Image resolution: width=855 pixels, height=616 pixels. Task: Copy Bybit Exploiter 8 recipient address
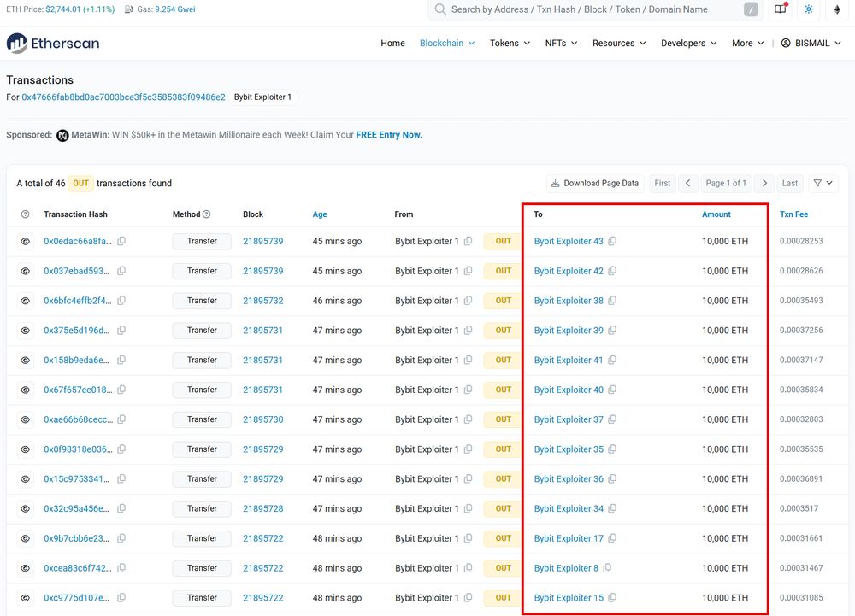click(607, 568)
